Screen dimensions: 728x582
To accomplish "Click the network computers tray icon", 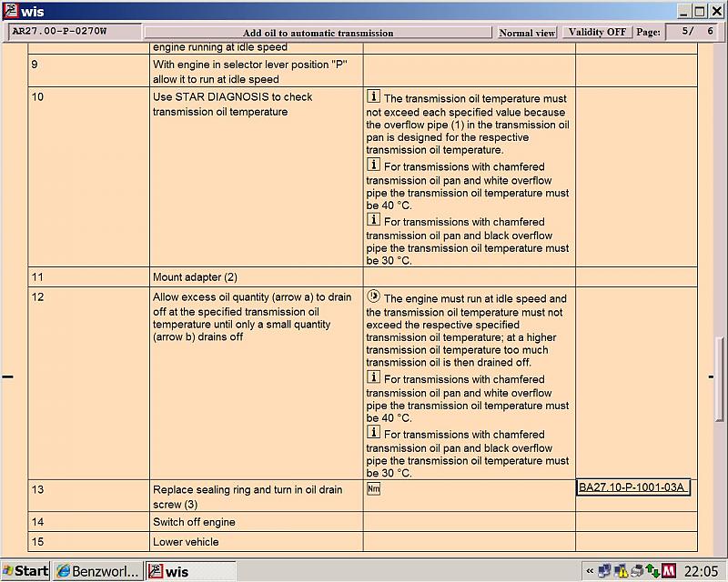I will 604,570.
